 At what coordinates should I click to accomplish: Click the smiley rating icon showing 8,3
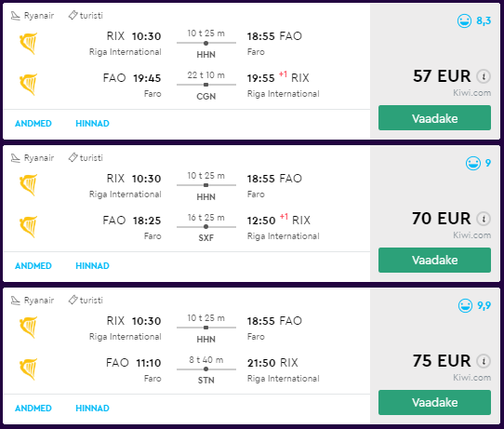464,21
